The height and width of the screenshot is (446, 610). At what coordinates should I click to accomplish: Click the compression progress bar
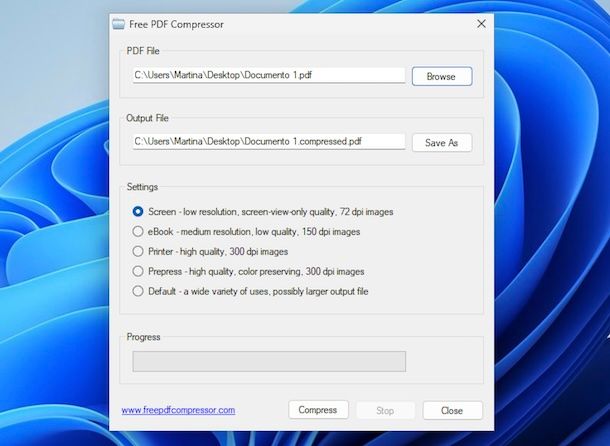pyautogui.click(x=269, y=362)
